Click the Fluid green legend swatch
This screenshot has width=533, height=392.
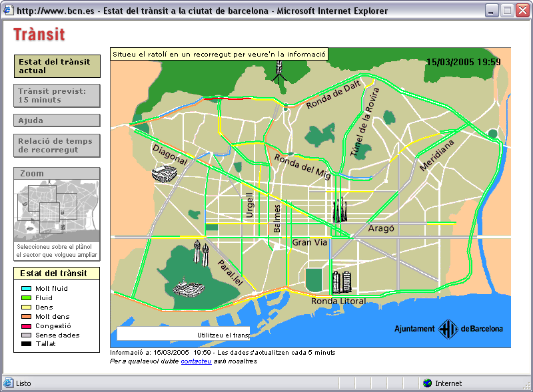coord(26,298)
